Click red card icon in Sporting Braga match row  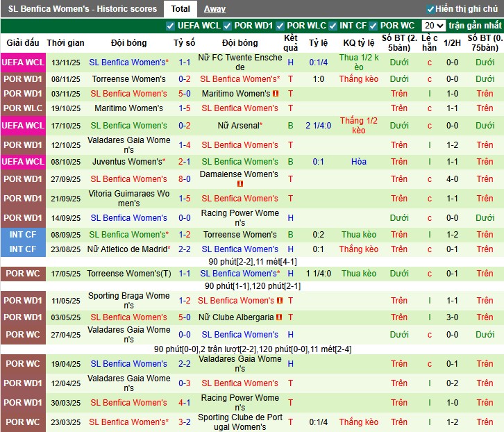click(280, 301)
